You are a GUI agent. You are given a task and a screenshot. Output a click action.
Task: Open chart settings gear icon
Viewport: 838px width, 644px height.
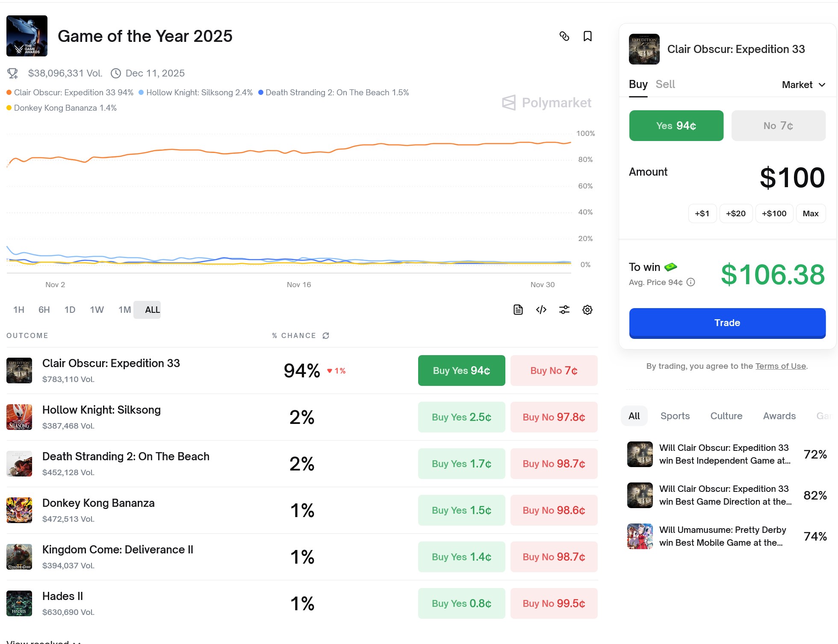coord(587,310)
